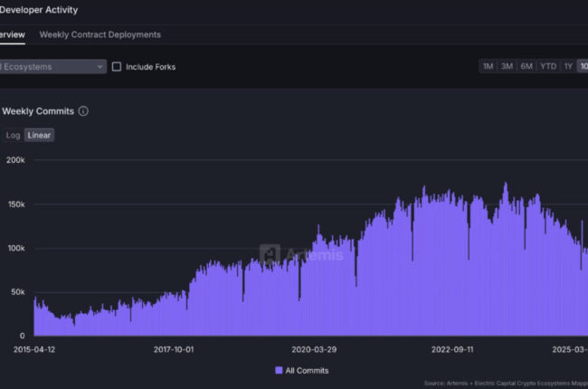
Task: Click the 2020-03-29 axis date label
Action: coord(314,349)
